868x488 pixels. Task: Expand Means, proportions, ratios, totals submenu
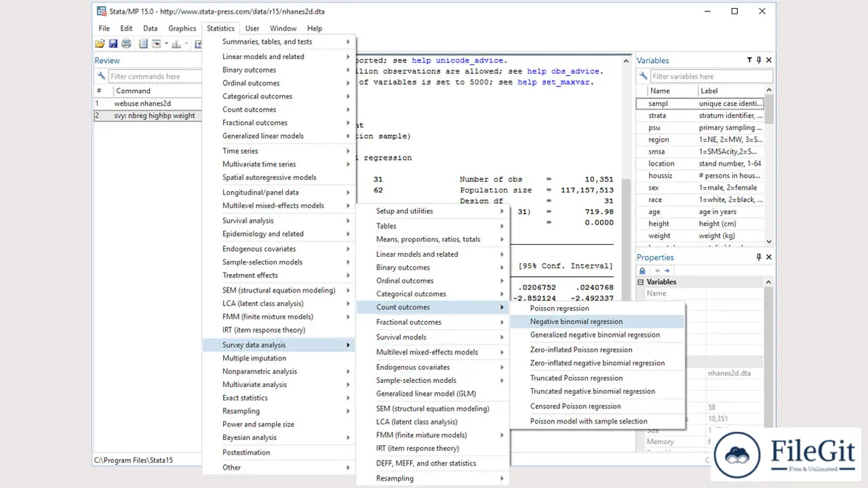(x=433, y=239)
